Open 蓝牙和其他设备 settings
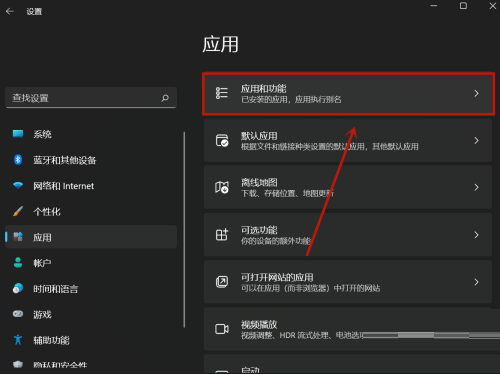The height and width of the screenshot is (374, 500). (x=91, y=160)
